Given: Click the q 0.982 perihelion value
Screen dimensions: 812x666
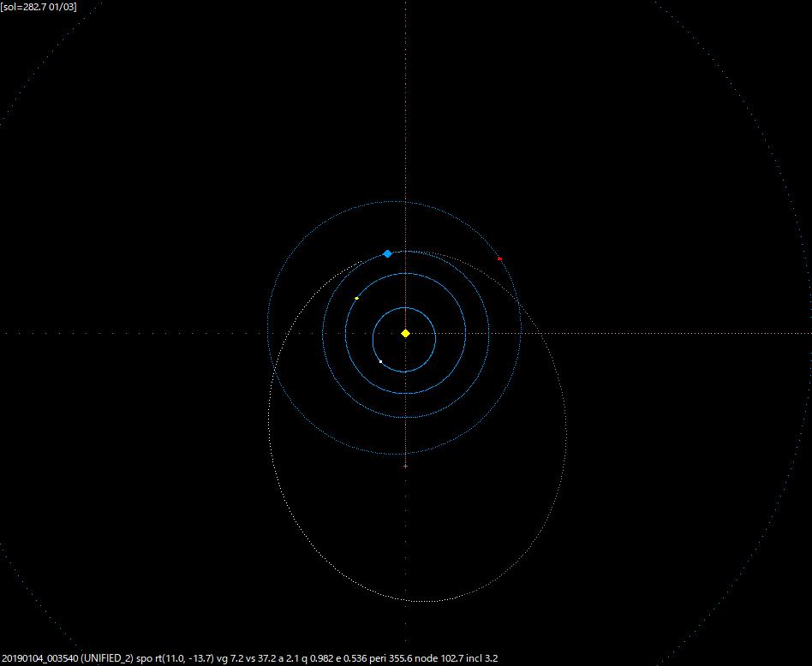Looking at the screenshot, I should [x=318, y=658].
